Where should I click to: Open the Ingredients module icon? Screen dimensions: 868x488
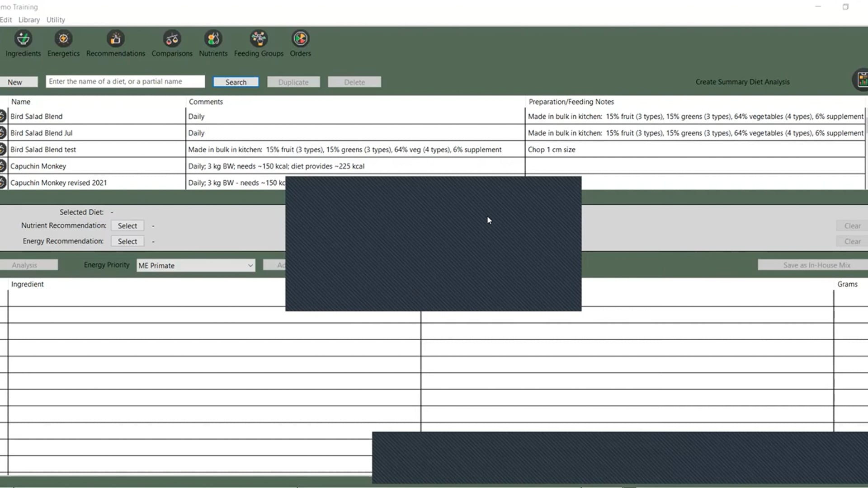click(x=23, y=39)
